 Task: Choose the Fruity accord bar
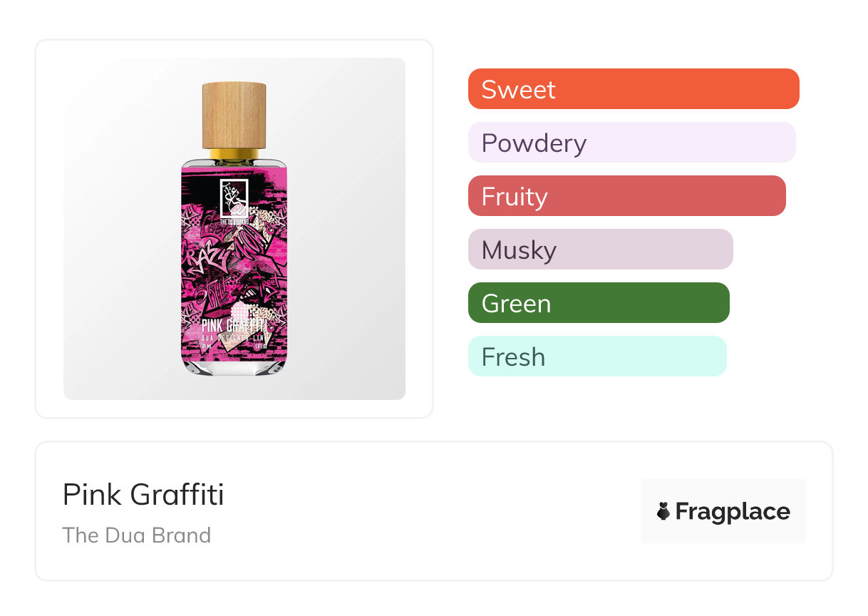click(x=626, y=196)
